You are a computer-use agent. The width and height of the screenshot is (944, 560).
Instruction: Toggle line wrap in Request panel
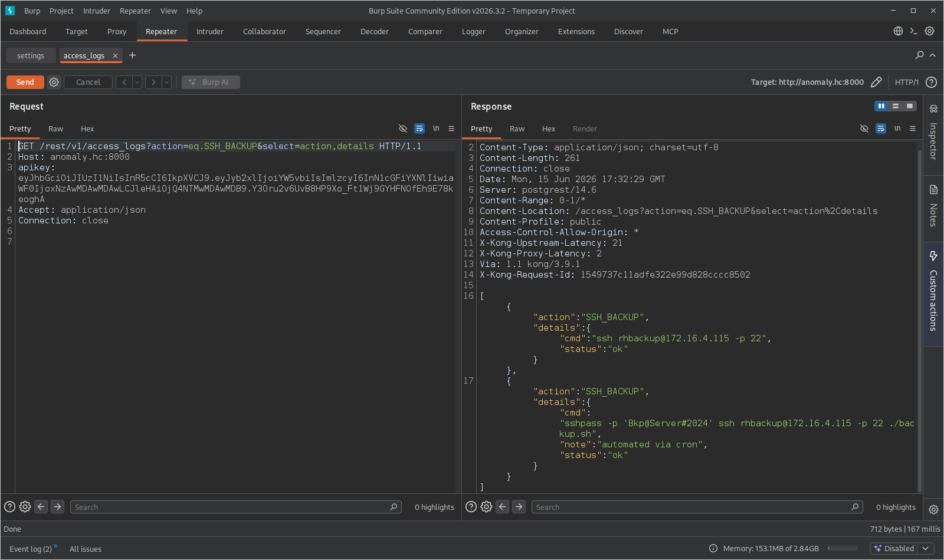419,129
